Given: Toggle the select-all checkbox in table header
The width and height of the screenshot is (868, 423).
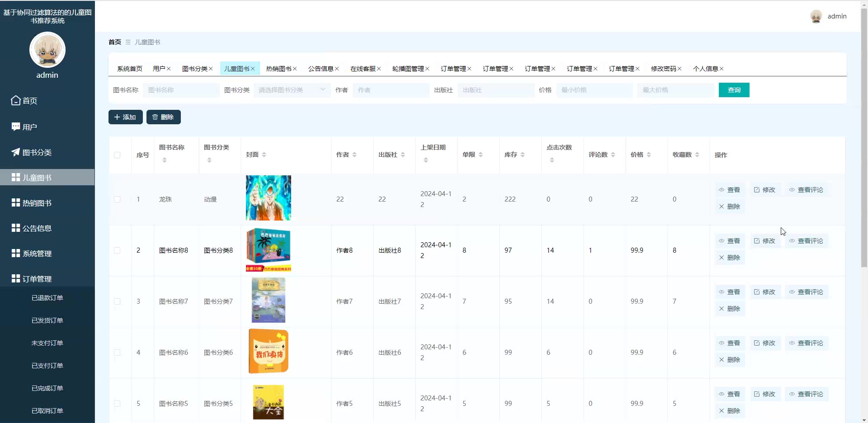Looking at the screenshot, I should click(x=117, y=155).
